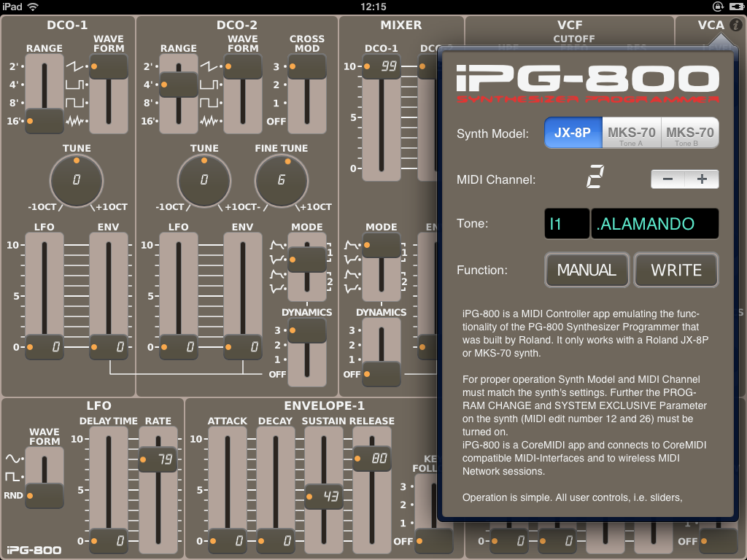This screenshot has width=747, height=560.
Task: Click the MIXER MODE inverted envelope 2 icon
Action: (x=352, y=289)
